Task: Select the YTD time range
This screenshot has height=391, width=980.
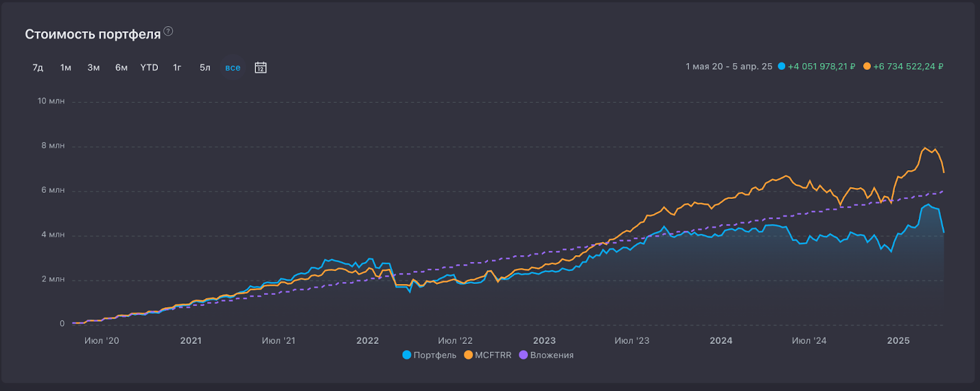Action: tap(149, 67)
